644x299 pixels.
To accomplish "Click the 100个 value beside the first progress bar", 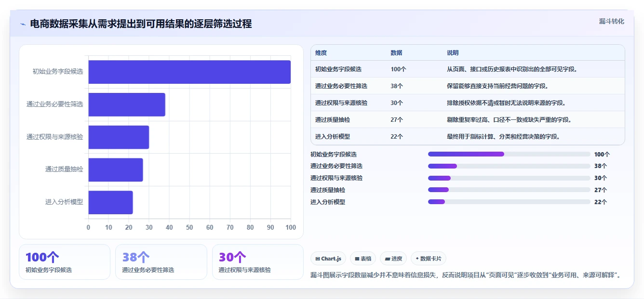I will pos(602,155).
